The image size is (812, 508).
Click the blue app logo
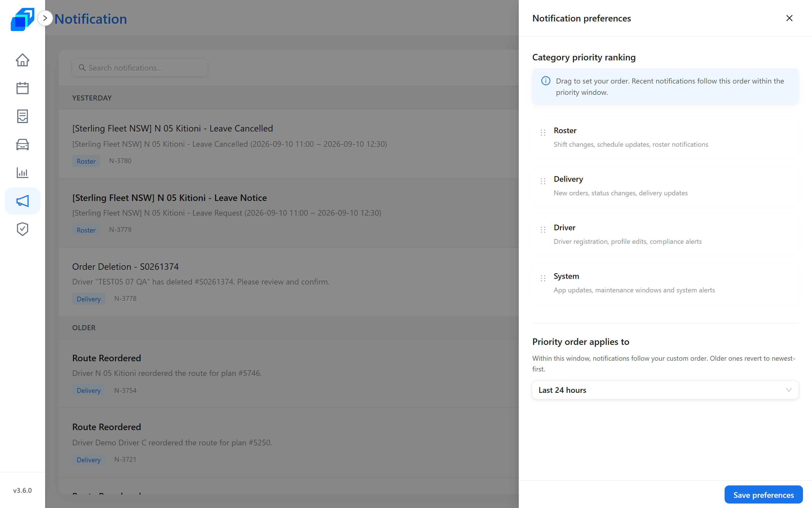coord(23,19)
